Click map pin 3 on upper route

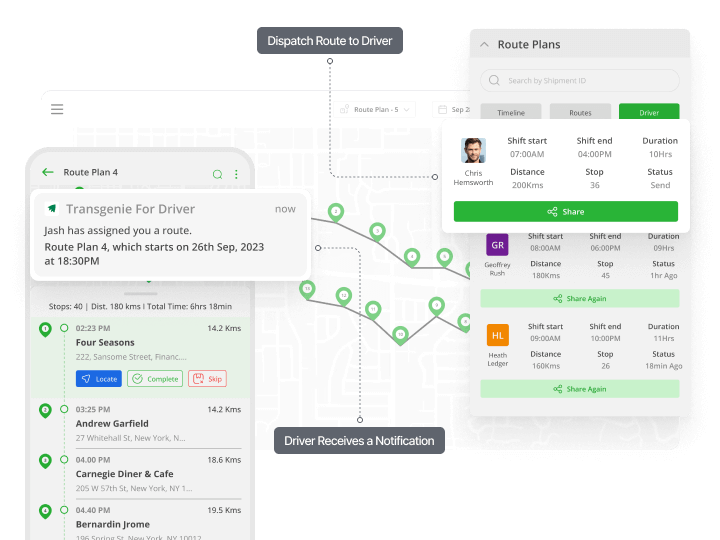tap(377, 232)
